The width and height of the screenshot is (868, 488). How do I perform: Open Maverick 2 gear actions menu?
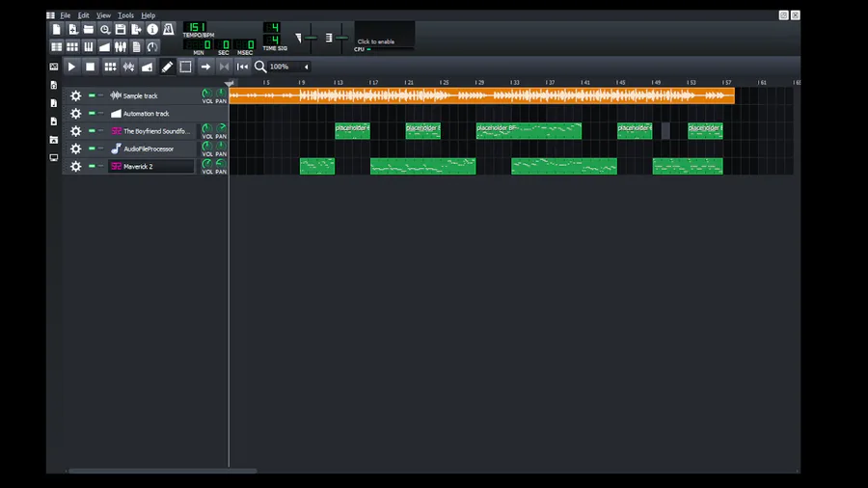(76, 166)
